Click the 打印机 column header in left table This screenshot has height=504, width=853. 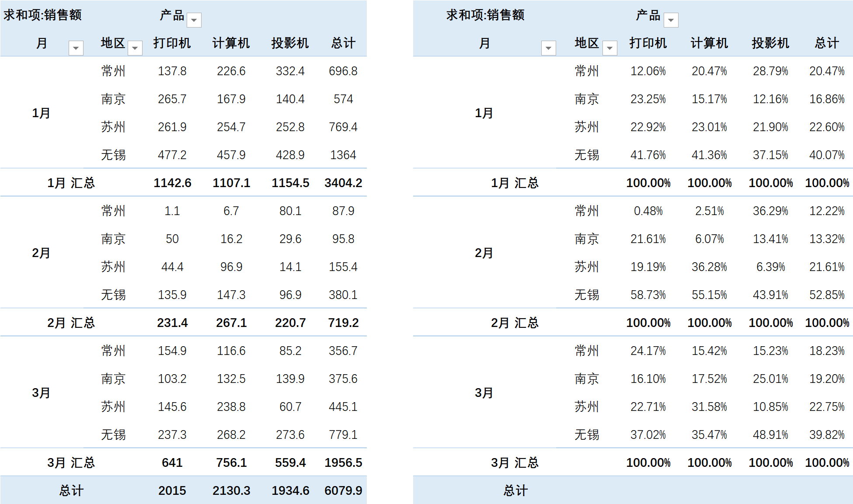click(172, 43)
